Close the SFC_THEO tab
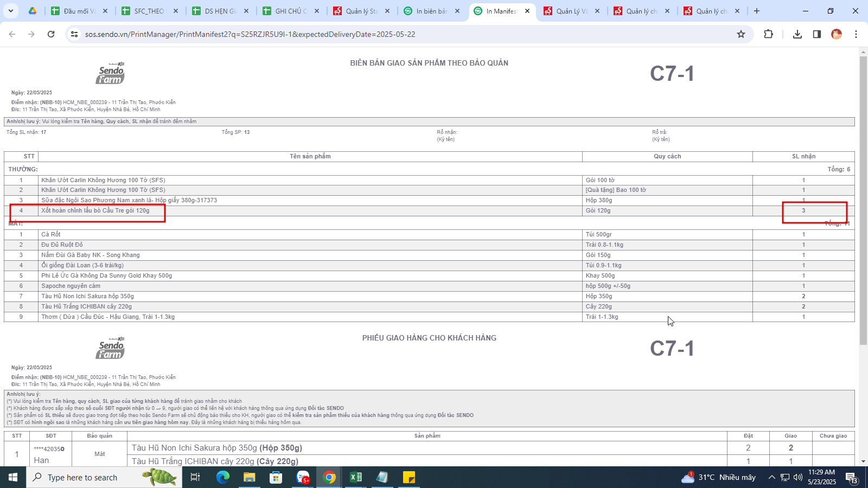868x488 pixels. pyautogui.click(x=176, y=11)
